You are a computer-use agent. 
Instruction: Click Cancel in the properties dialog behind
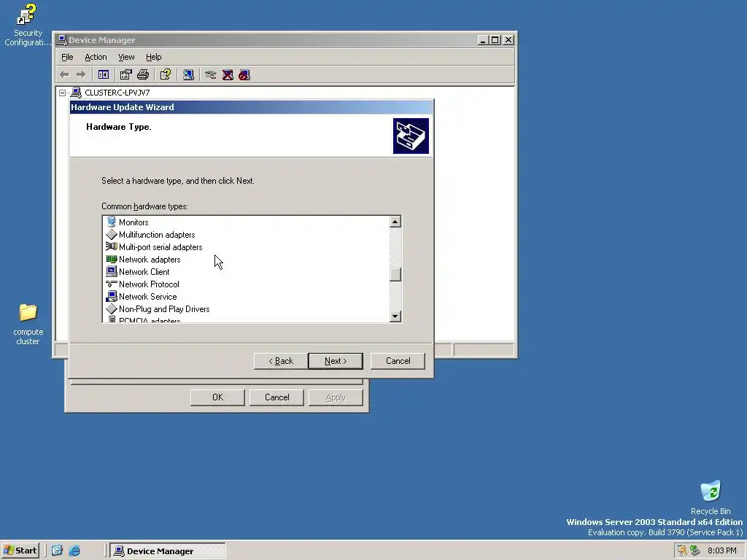[x=276, y=397]
